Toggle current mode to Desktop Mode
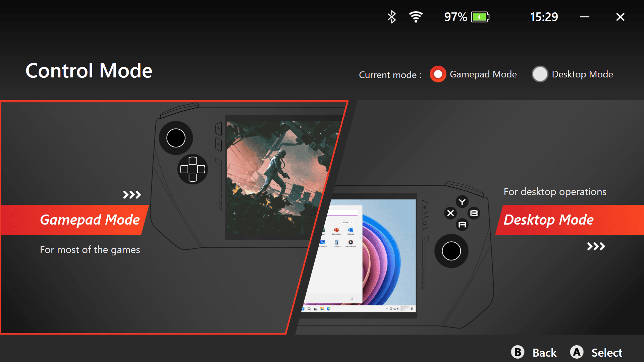644x362 pixels. 540,74
